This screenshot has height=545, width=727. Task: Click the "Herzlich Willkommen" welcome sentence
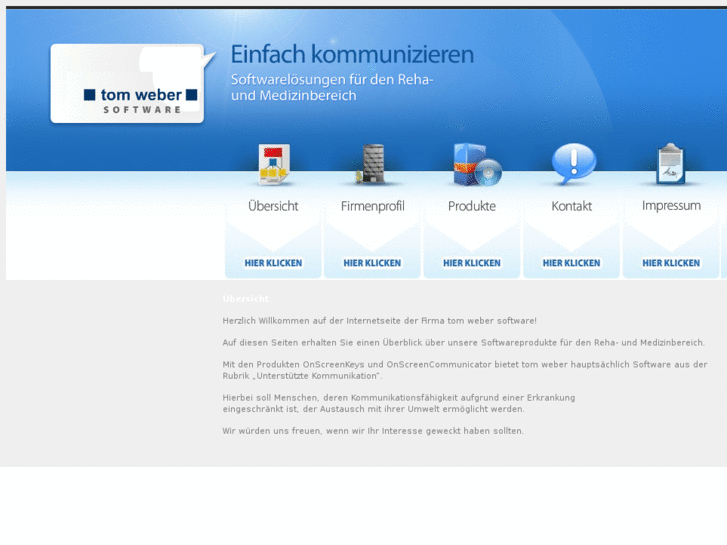379,321
